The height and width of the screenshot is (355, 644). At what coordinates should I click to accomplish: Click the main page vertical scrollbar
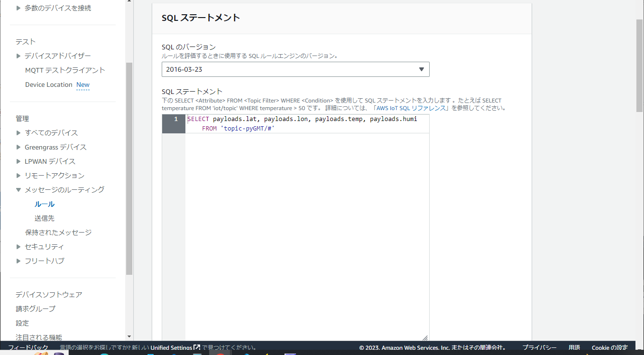click(640, 65)
